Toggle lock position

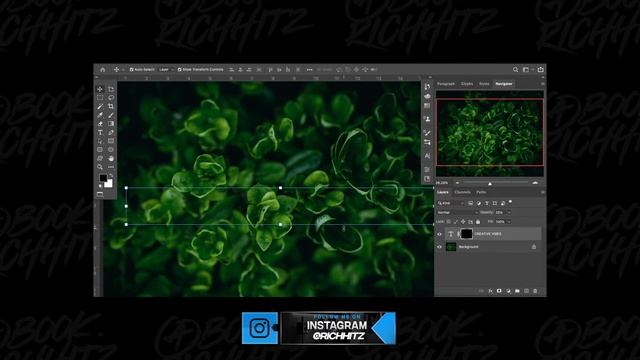click(463, 222)
